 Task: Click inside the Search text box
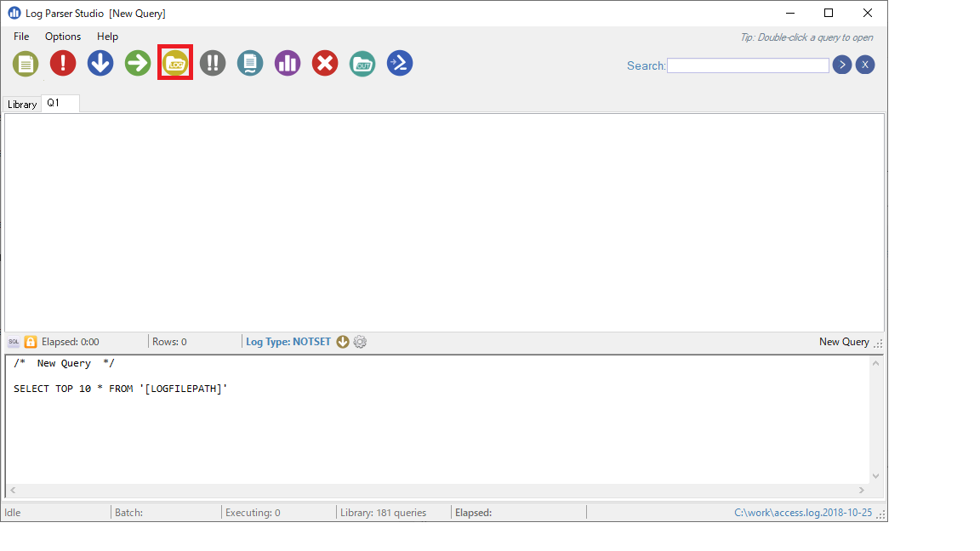point(748,65)
